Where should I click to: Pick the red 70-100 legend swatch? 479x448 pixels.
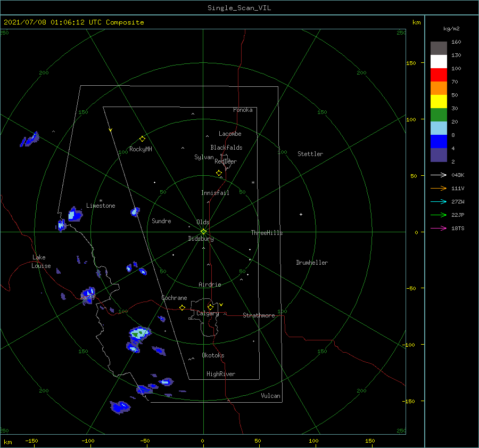click(439, 75)
